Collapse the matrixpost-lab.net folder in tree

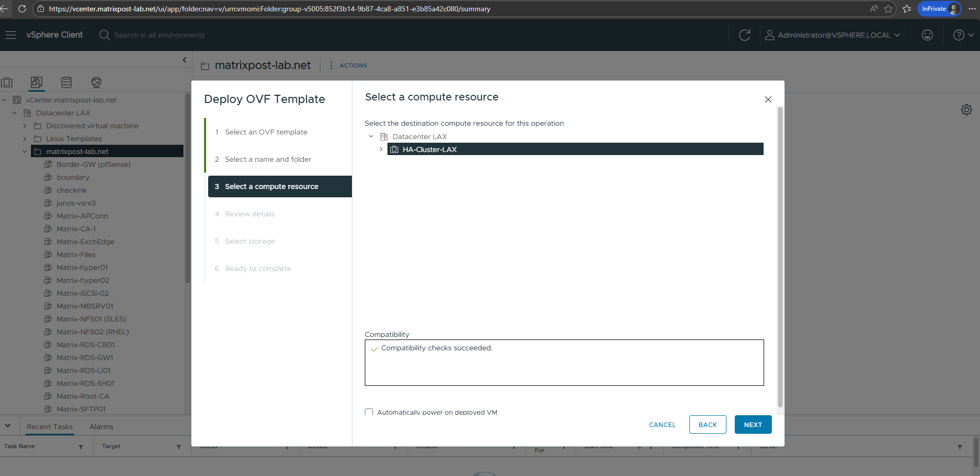tap(25, 151)
